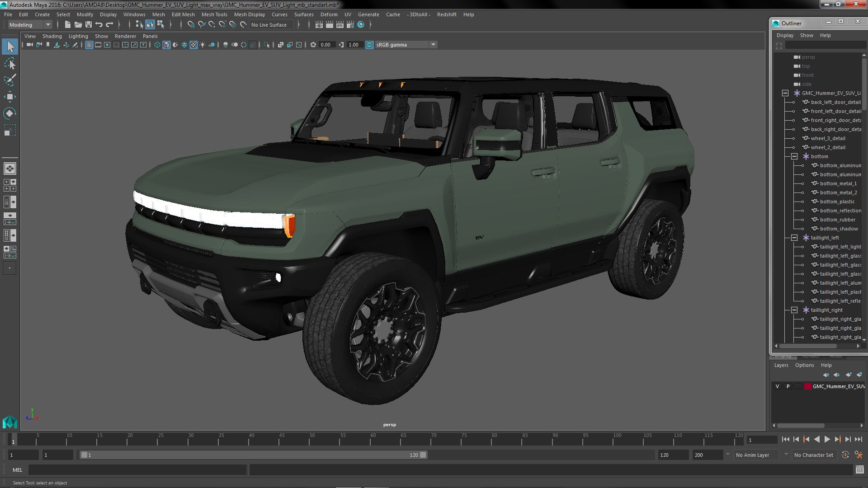Viewport: 868px width, 488px height.
Task: Enable snap to curves
Action: (x=202, y=25)
